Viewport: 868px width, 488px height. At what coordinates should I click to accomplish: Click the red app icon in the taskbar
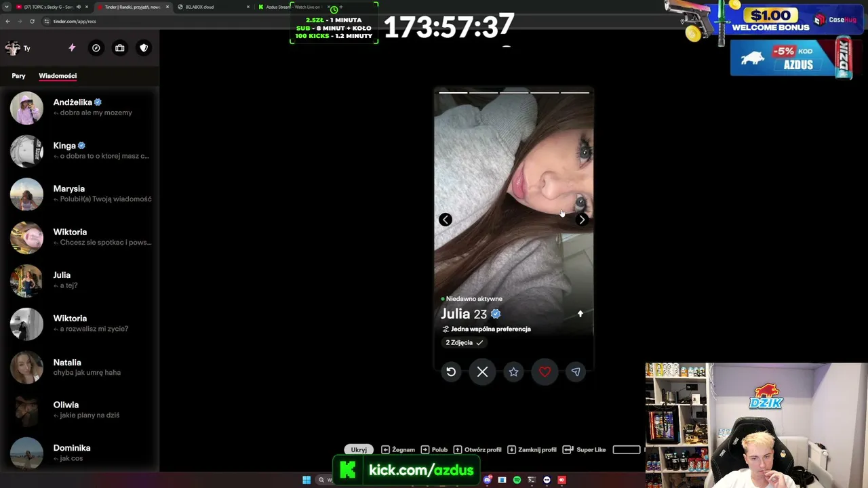tap(561, 480)
